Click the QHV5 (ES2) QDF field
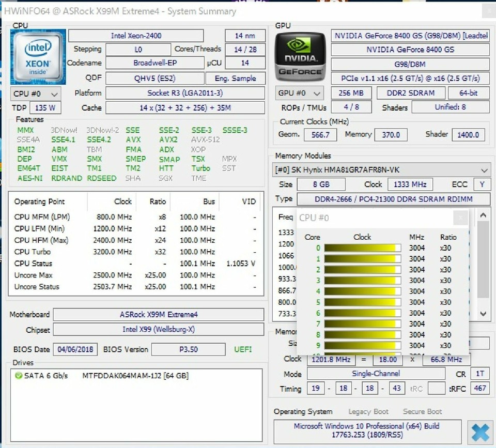 point(155,78)
